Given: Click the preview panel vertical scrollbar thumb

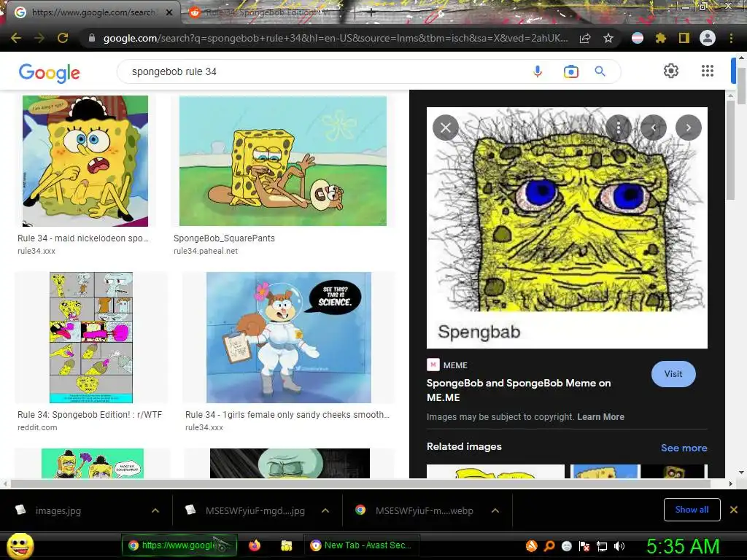Looking at the screenshot, I should [x=731, y=150].
